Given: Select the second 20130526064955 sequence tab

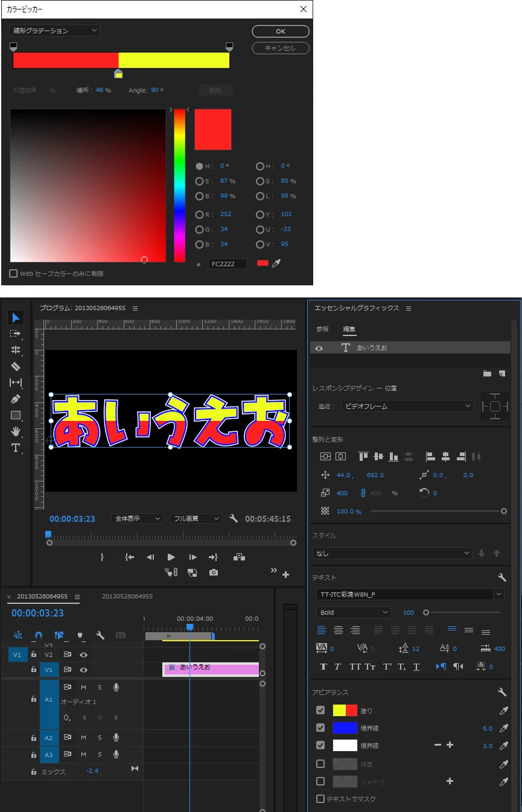Looking at the screenshot, I should click(x=127, y=596).
